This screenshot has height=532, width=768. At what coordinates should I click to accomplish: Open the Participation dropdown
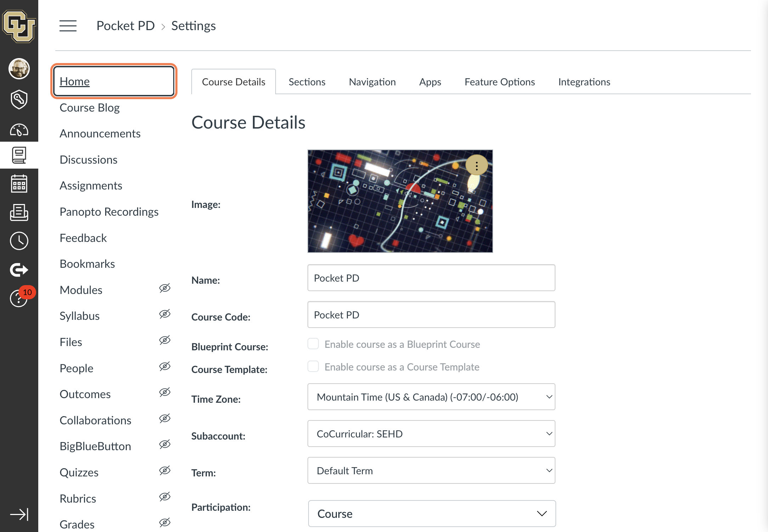tap(432, 514)
